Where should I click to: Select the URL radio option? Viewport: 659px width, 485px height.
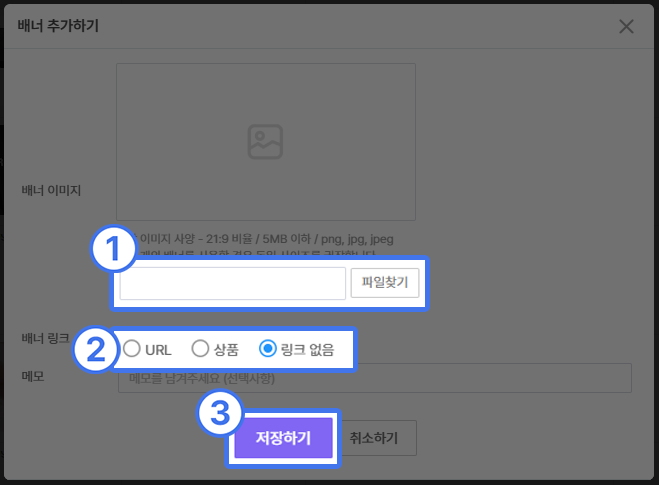tap(132, 349)
